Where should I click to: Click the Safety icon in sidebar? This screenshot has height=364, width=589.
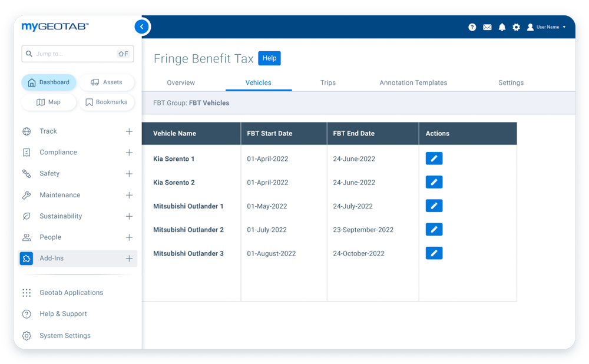[27, 174]
